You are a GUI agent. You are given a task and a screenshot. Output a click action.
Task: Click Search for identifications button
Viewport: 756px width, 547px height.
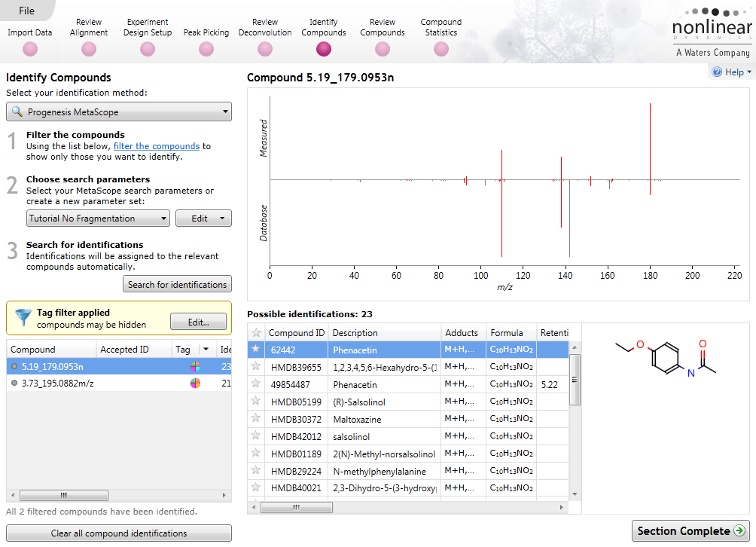pyautogui.click(x=178, y=284)
